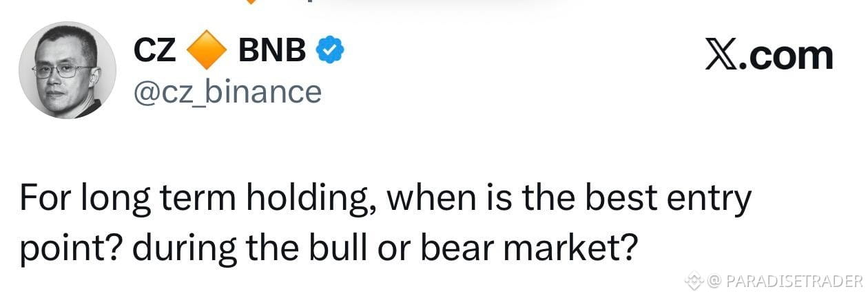Open CZ's profile picture avatar
The image size is (868, 298).
[68, 70]
